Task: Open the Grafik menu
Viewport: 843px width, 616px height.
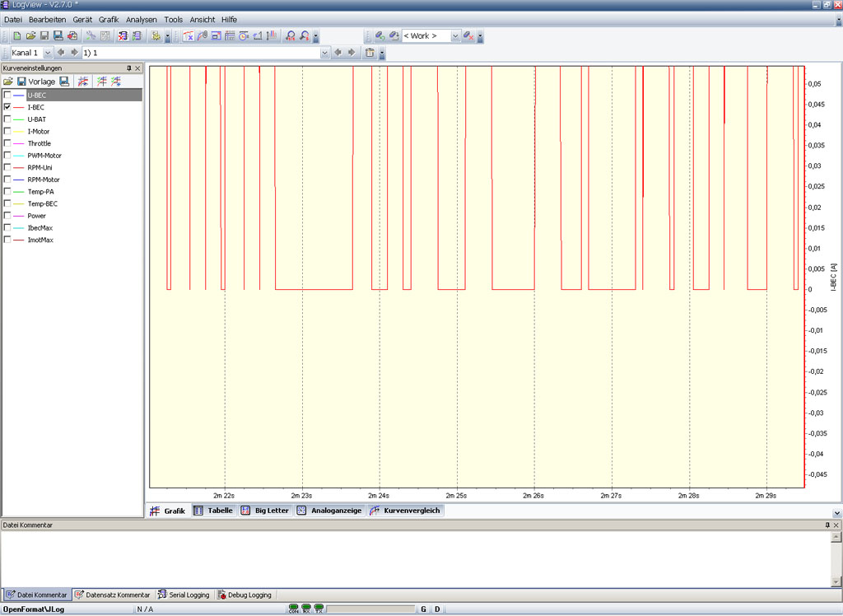Action: point(109,20)
